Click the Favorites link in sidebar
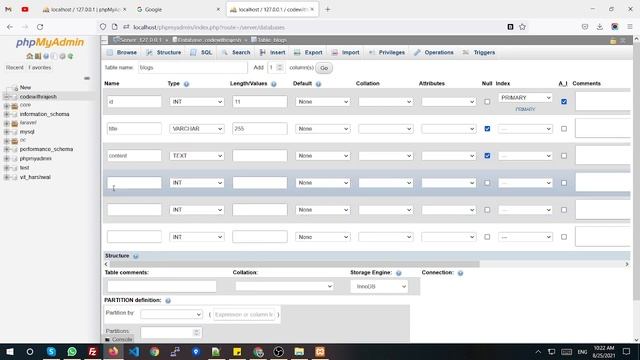This screenshot has height=360, width=640. (40, 67)
